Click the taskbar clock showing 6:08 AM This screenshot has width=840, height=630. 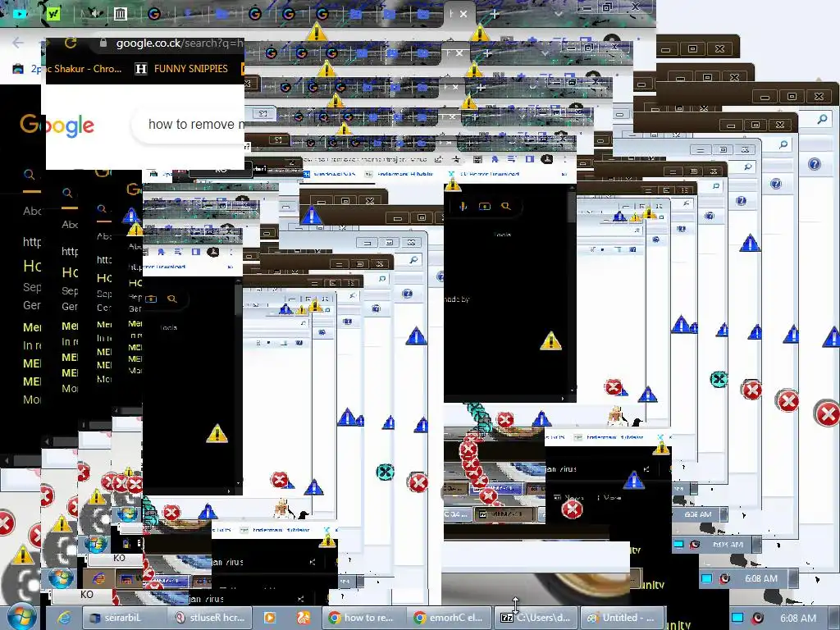pyautogui.click(x=797, y=619)
